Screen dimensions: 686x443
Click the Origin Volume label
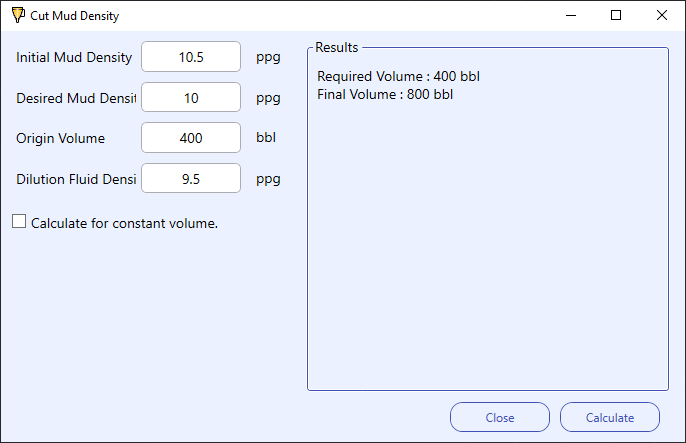[60, 138]
